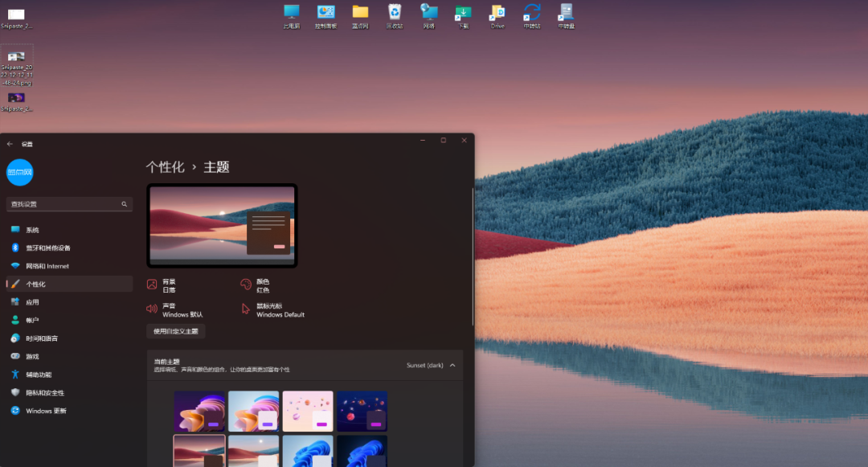Select 个性化 in the Settings sidebar
The image size is (868, 467).
click(x=69, y=284)
